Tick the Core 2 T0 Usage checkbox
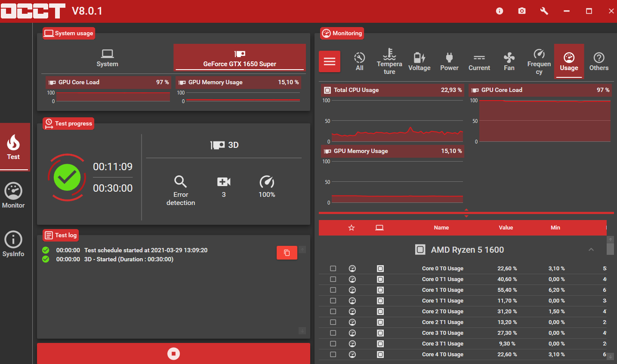The height and width of the screenshot is (364, 617). pos(333,312)
